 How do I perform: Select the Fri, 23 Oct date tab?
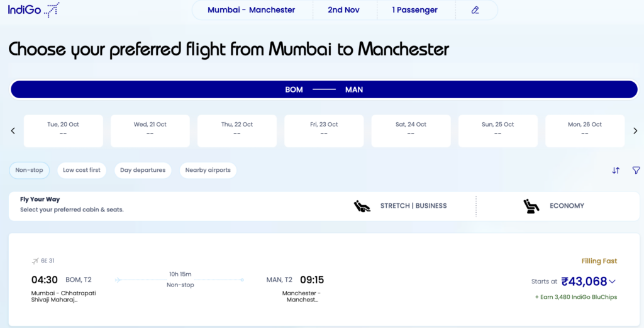tap(324, 130)
